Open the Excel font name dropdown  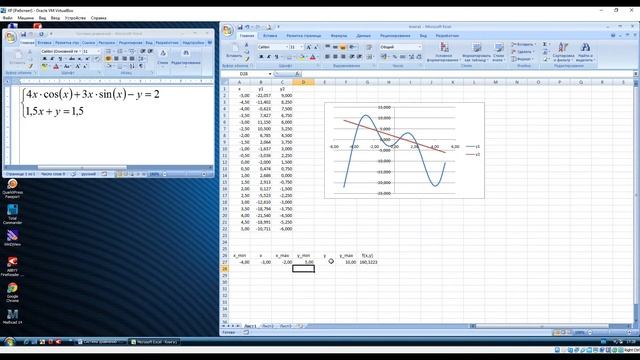click(x=286, y=47)
